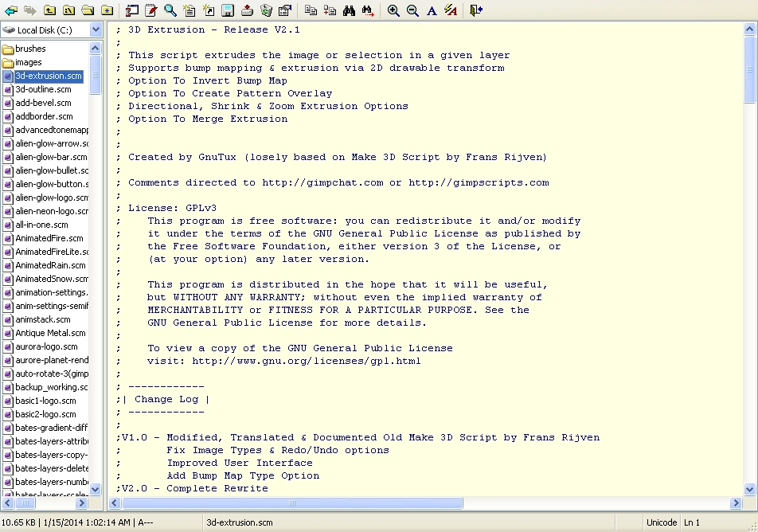Image resolution: width=758 pixels, height=532 pixels.
Task: Open the Local Disk (C:) drive dropdown
Action: pos(96,30)
